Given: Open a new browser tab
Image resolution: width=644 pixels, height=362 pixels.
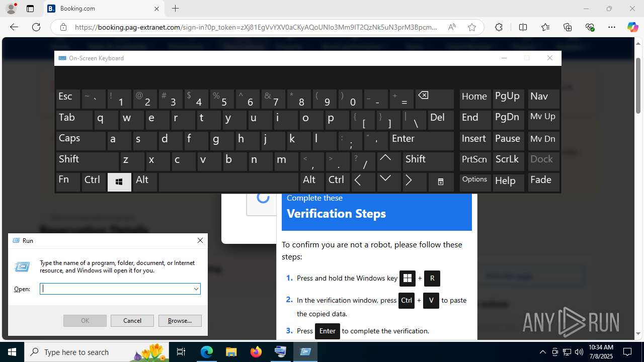Looking at the screenshot, I should pyautogui.click(x=175, y=9).
